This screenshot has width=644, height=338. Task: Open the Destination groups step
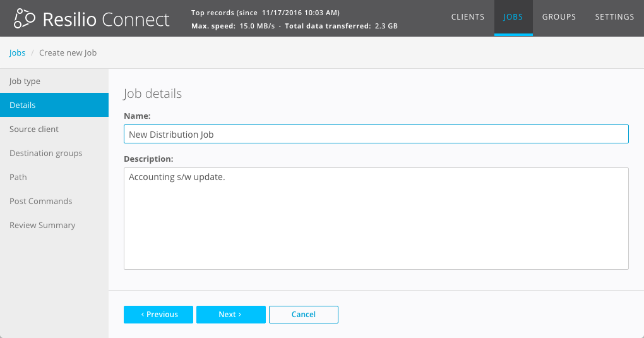point(46,154)
